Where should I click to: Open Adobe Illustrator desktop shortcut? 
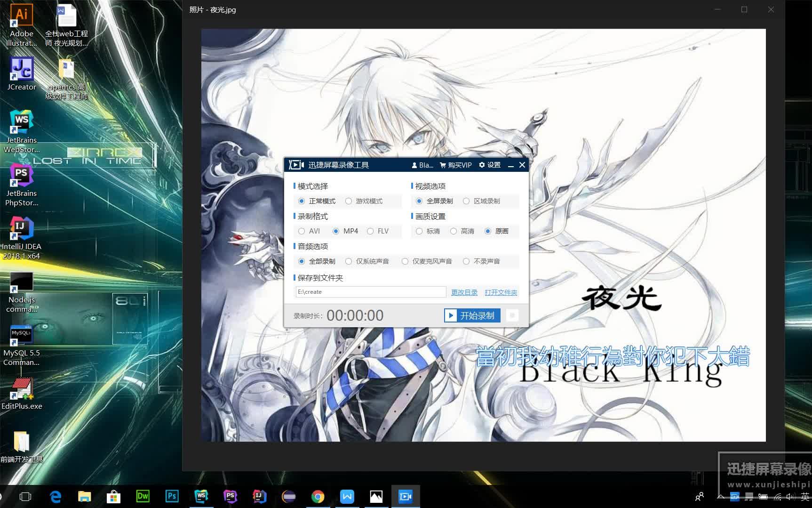(22, 26)
